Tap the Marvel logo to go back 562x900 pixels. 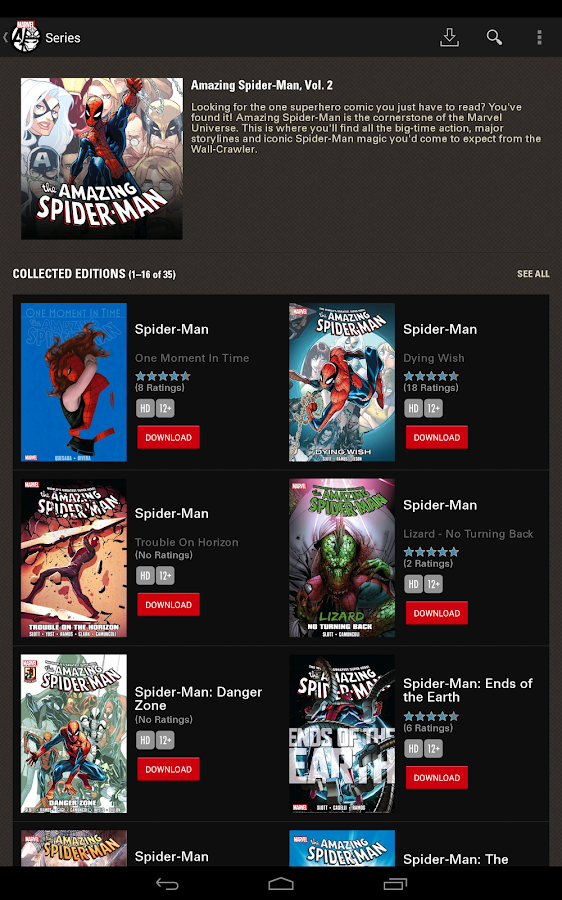coord(25,37)
